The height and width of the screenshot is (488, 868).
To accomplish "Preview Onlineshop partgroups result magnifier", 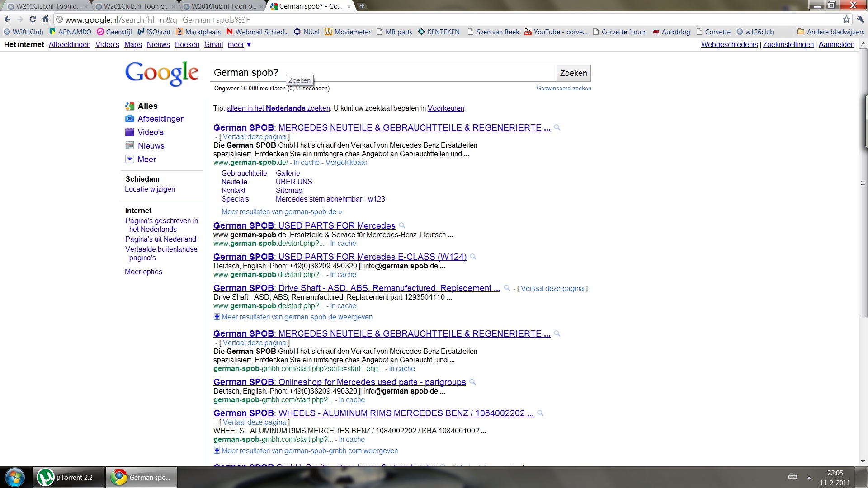I will coord(472,382).
